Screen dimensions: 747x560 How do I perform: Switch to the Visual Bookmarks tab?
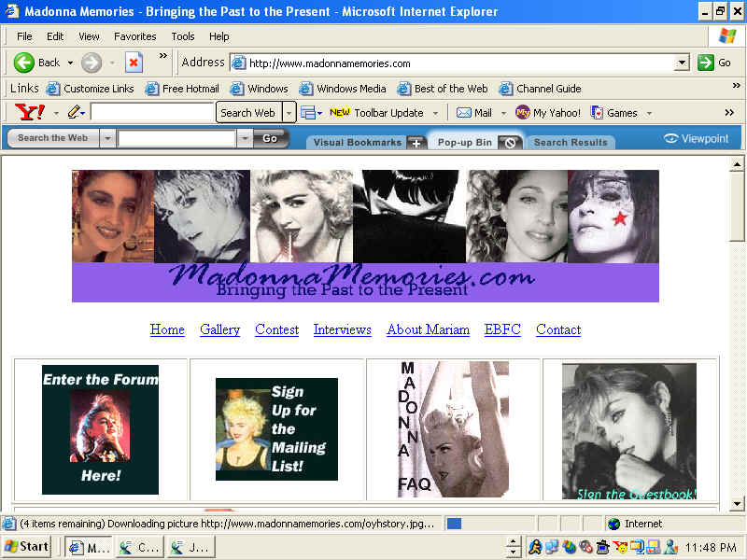(358, 143)
